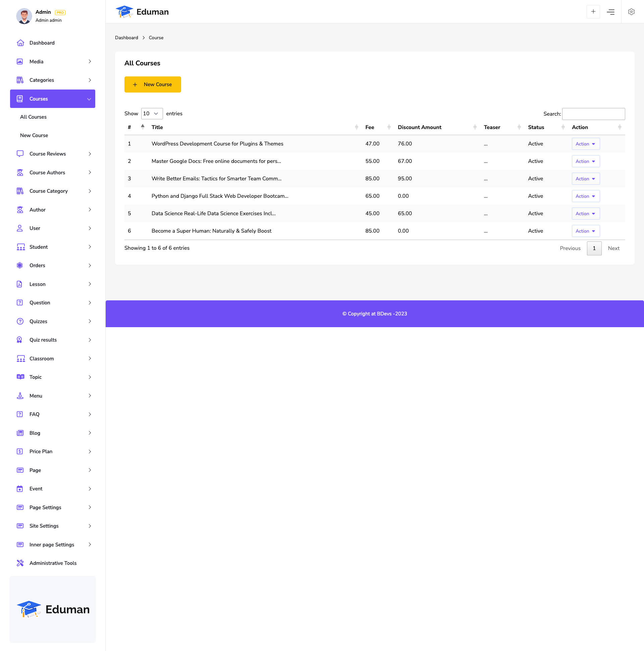Click the Admin profile avatar
Screen dimensions: 644x651
pyautogui.click(x=24, y=16)
